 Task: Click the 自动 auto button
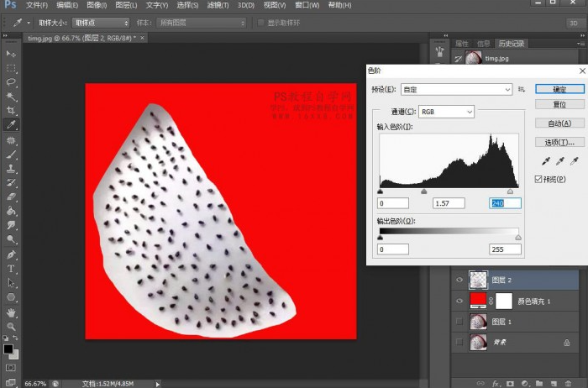click(559, 123)
